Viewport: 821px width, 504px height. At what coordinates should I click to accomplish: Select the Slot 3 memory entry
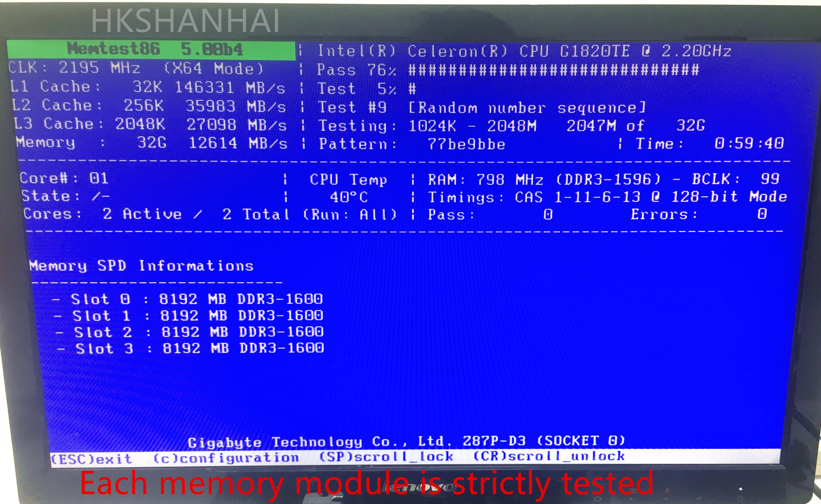click(x=190, y=348)
